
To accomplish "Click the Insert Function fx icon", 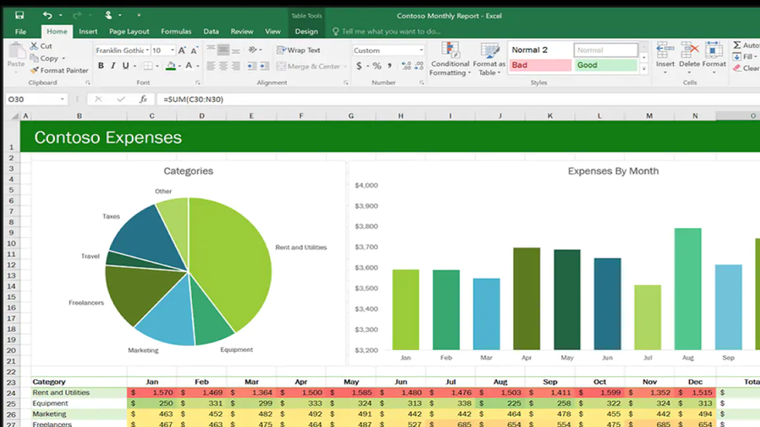I will point(143,99).
